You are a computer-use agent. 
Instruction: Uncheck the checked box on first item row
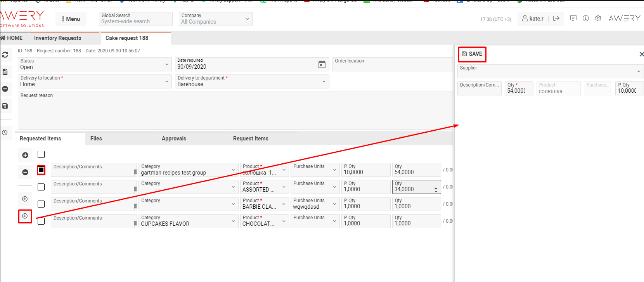pos(41,170)
